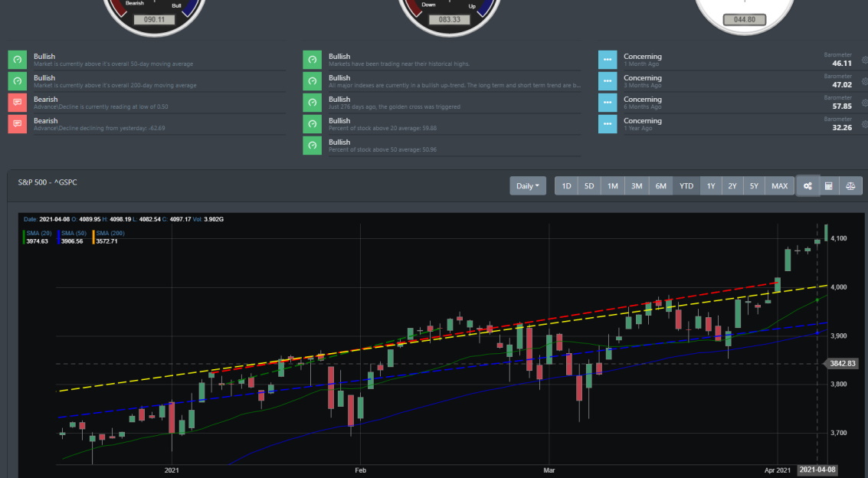Viewport: 868px width, 478px height.
Task: Click red chat icon for Advance\Decline declining -62.69
Action: (17, 124)
